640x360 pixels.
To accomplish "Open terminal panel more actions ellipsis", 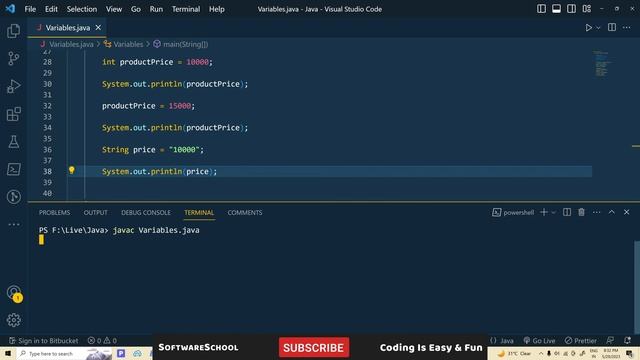I will point(596,212).
